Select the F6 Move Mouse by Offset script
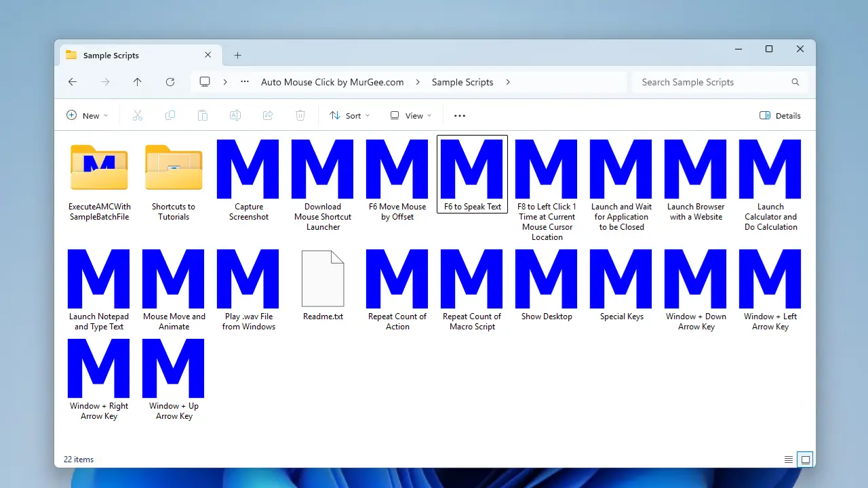Screen dimensions: 868x488 coord(397,169)
